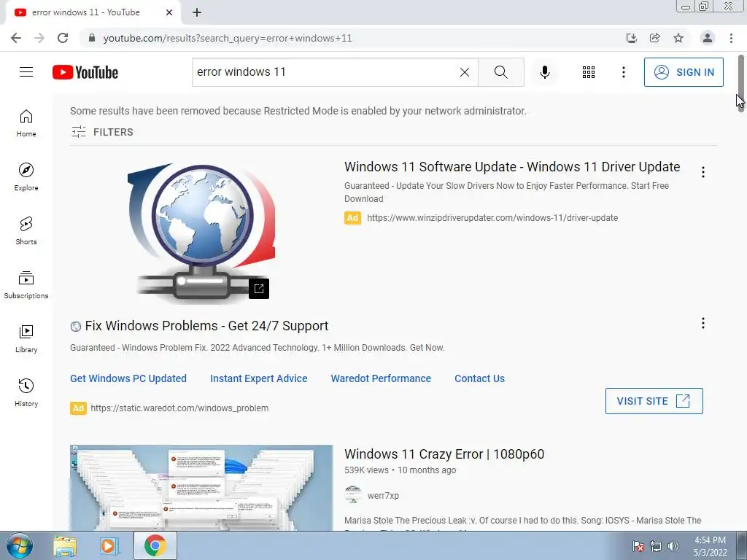Open Windows 11 Crazy Error video title
The image size is (747, 560).
[444, 454]
